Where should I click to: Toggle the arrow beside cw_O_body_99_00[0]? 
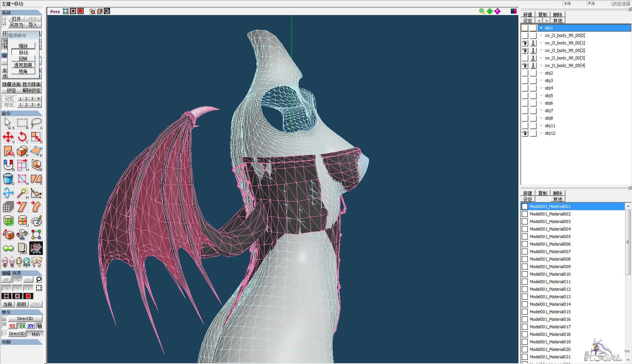click(541, 35)
